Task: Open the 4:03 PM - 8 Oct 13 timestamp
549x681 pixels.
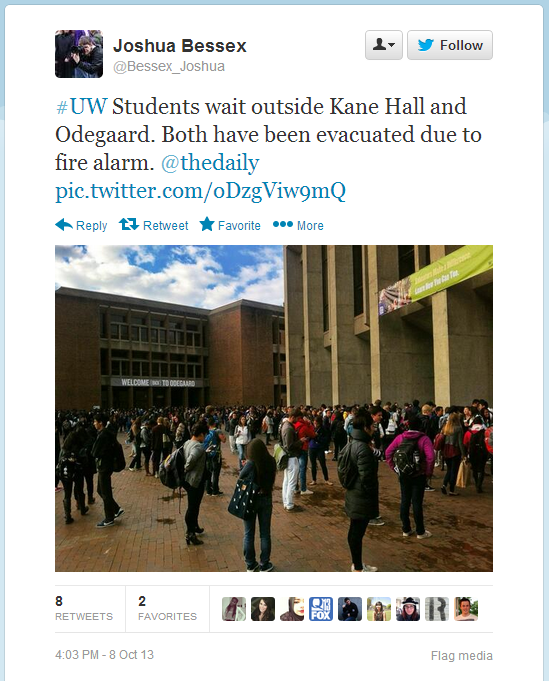Action: [104, 655]
